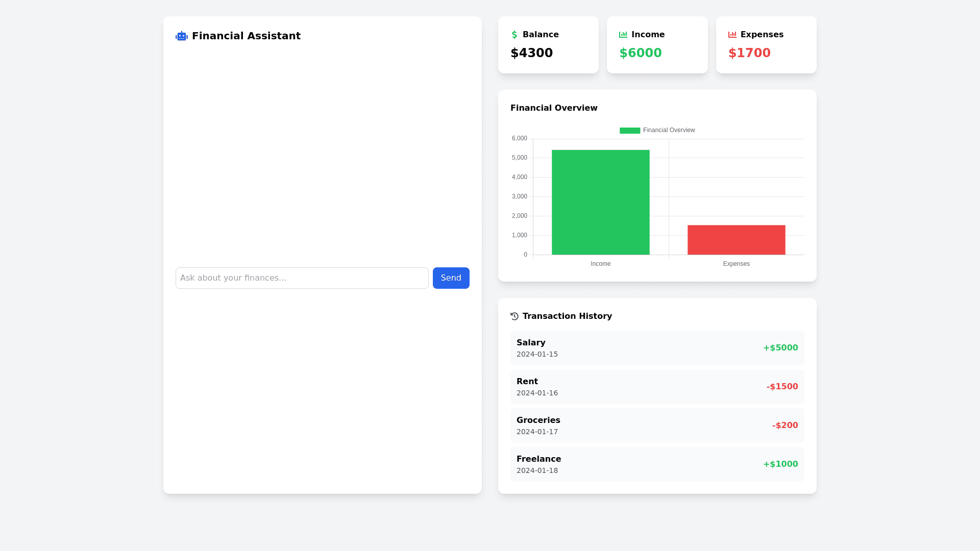
Task: Focus the Ask about your finances field
Action: click(x=302, y=278)
